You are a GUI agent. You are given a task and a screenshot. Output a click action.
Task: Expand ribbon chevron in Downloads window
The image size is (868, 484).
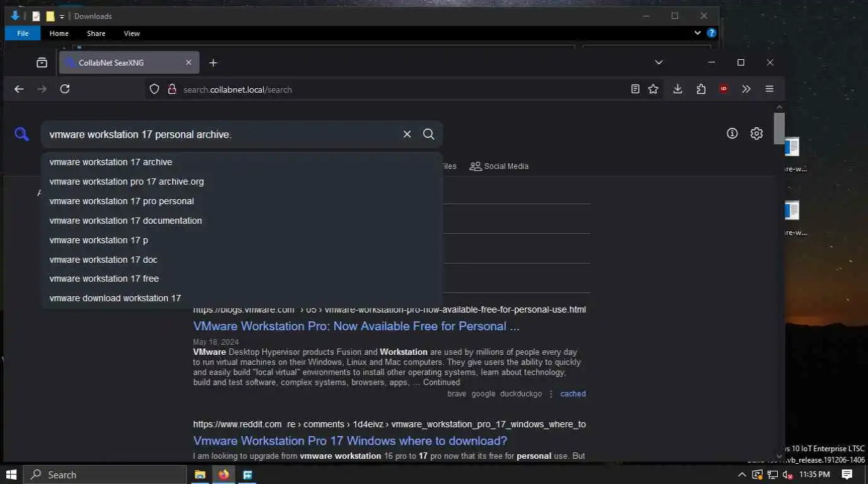(x=698, y=33)
